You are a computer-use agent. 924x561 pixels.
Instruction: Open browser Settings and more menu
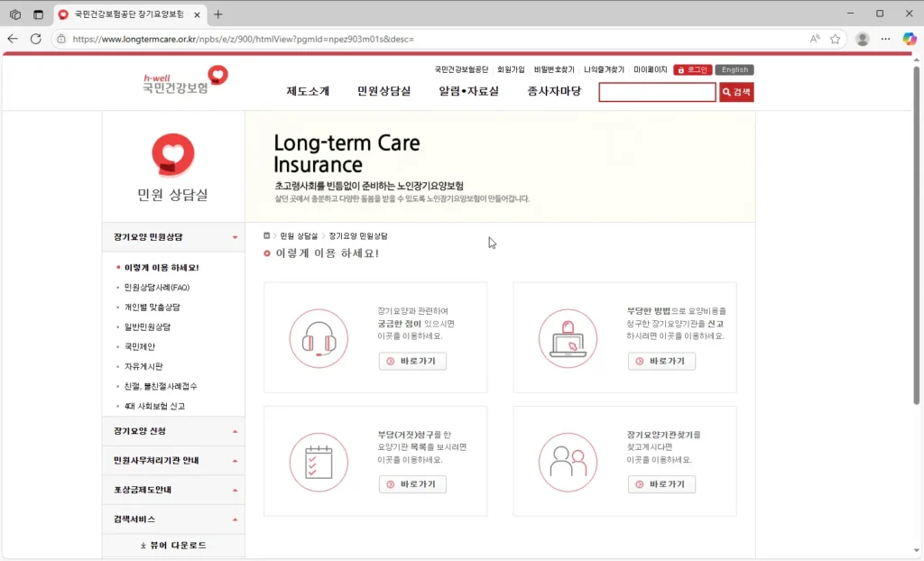point(886,39)
